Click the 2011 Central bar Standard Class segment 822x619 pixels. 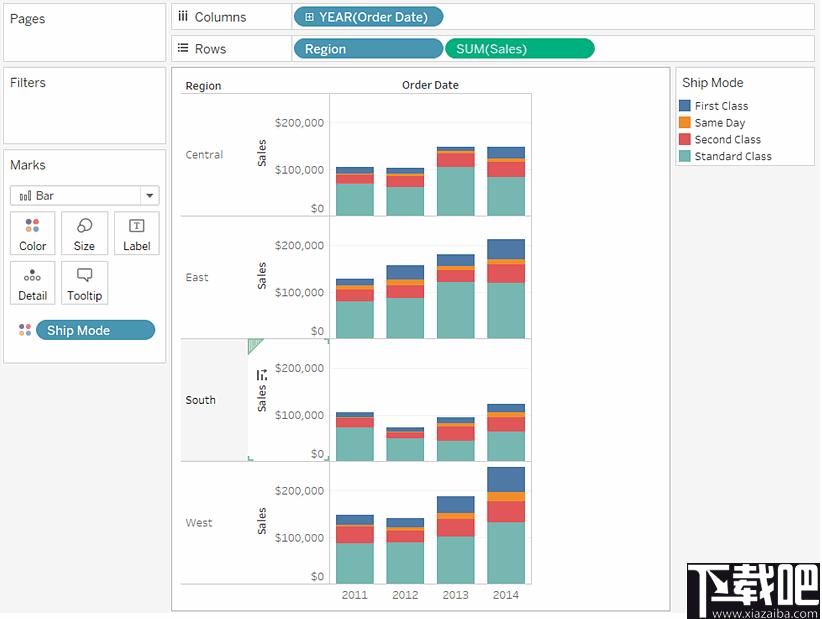[355, 199]
